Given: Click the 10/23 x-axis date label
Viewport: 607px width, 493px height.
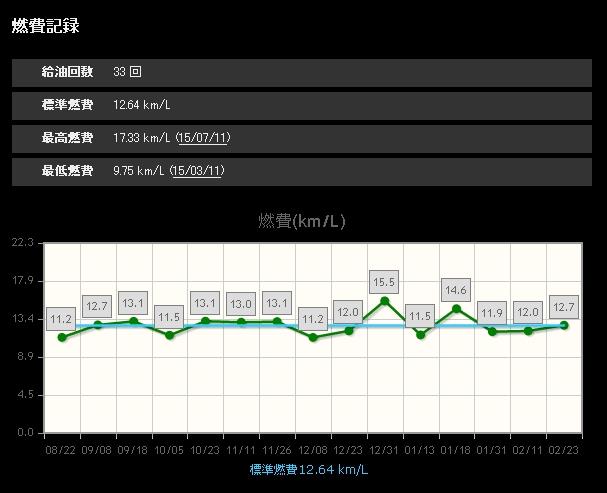Looking at the screenshot, I should point(205,450).
